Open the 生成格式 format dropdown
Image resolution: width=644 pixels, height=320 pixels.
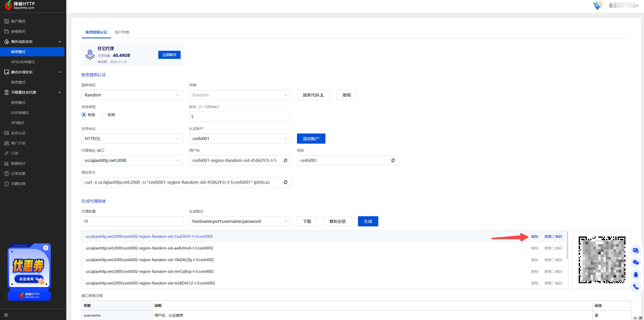click(x=240, y=221)
